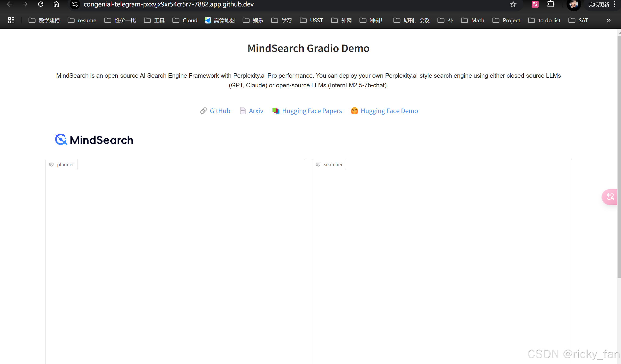Screen dimensions: 621x364
Task: Open the SAT bookmark folder
Action: 578,20
